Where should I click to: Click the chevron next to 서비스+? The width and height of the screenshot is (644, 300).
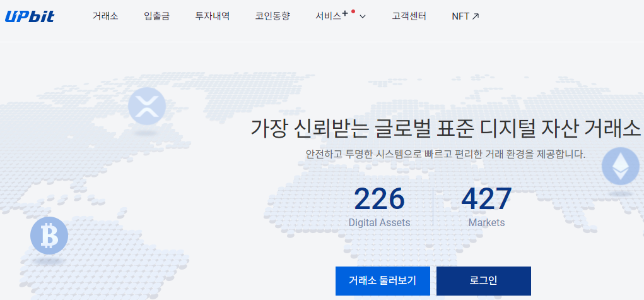363,17
